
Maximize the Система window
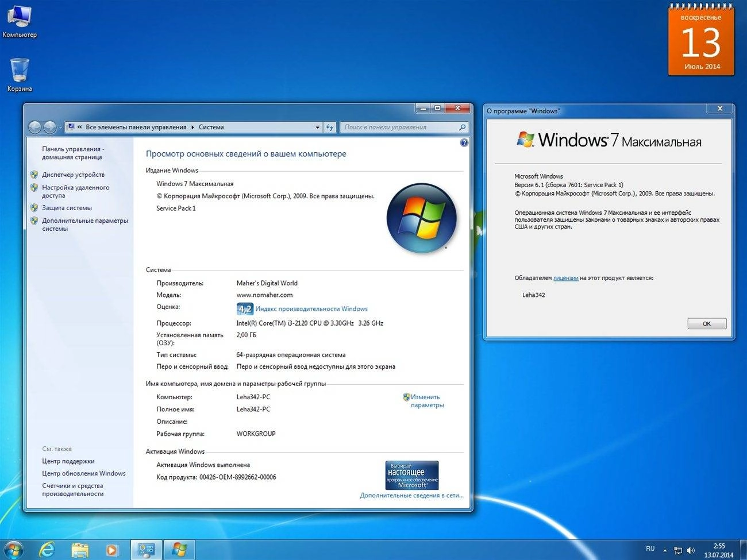click(x=438, y=108)
